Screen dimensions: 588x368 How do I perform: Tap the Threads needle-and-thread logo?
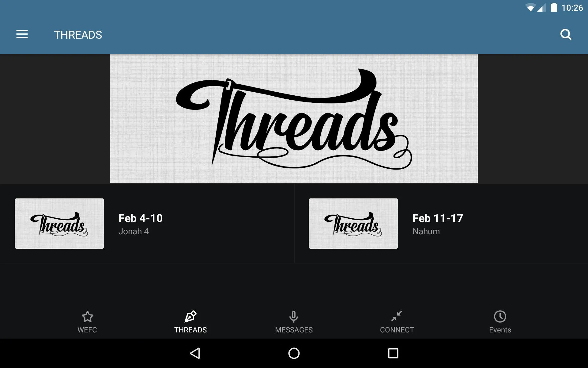click(294, 118)
